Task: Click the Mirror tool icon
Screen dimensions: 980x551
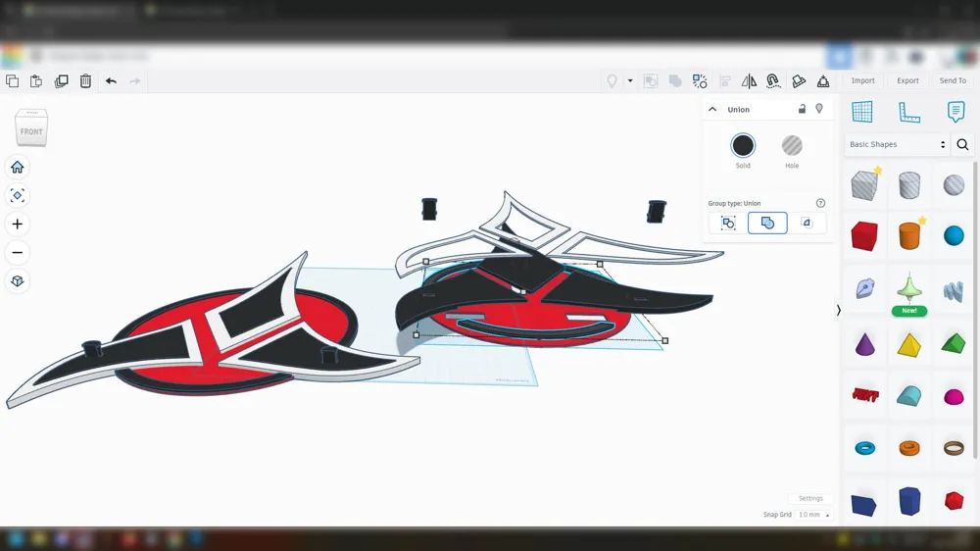Action: (x=749, y=81)
